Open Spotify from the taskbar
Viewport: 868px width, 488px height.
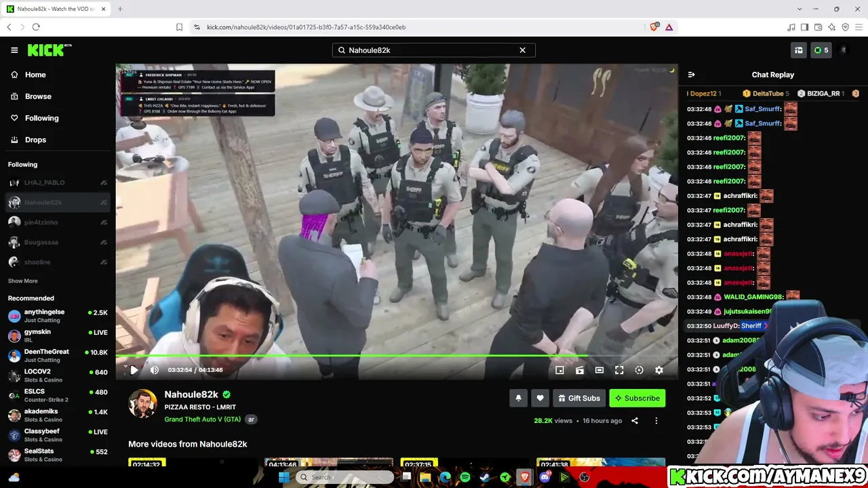pos(465,477)
